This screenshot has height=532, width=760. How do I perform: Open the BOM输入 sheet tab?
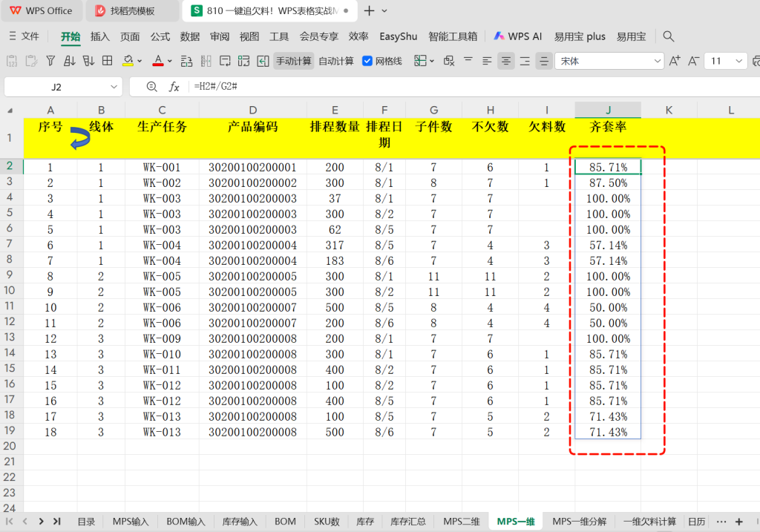186,522
